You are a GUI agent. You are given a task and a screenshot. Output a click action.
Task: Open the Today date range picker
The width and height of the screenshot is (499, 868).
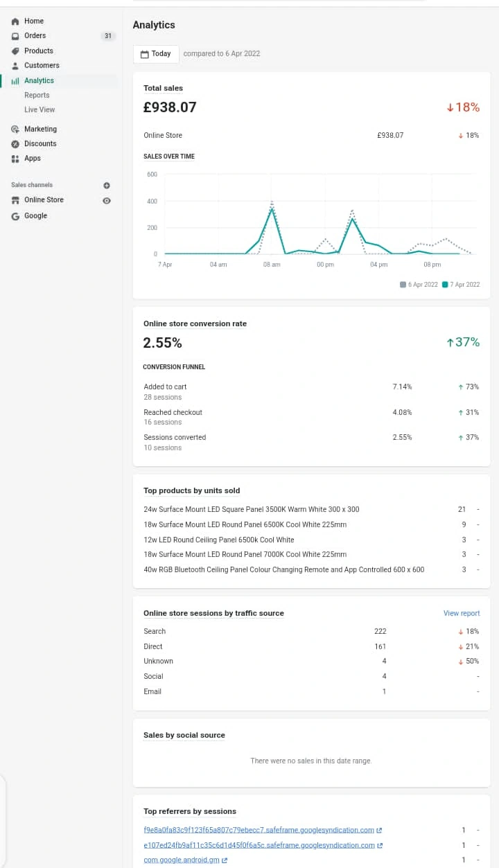coord(156,54)
